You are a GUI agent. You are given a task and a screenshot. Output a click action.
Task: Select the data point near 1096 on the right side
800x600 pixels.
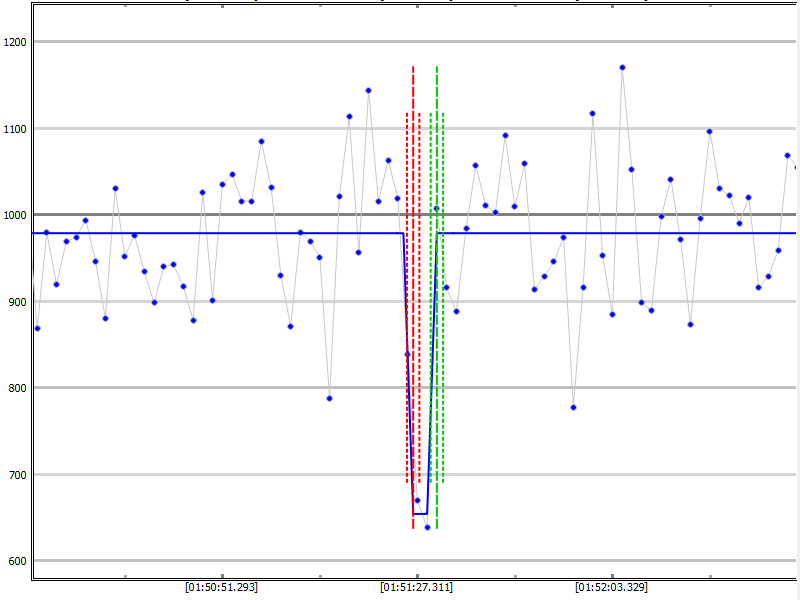point(709,131)
